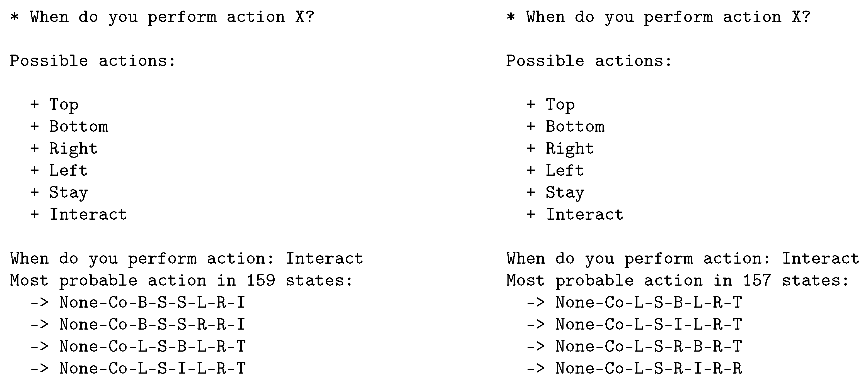Click the state None-Co-B-S-S-L-R-I
Screen dimensions: 868x385
(152, 303)
